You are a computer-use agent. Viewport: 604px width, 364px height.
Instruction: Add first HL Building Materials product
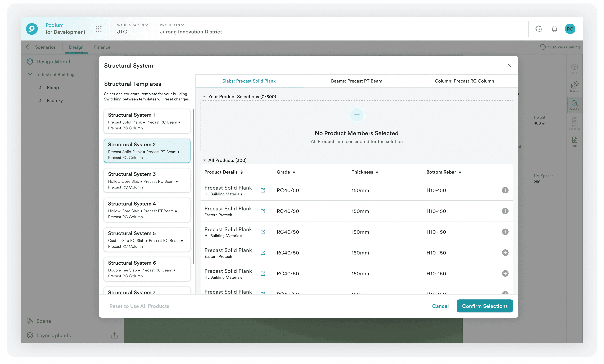pos(505,190)
